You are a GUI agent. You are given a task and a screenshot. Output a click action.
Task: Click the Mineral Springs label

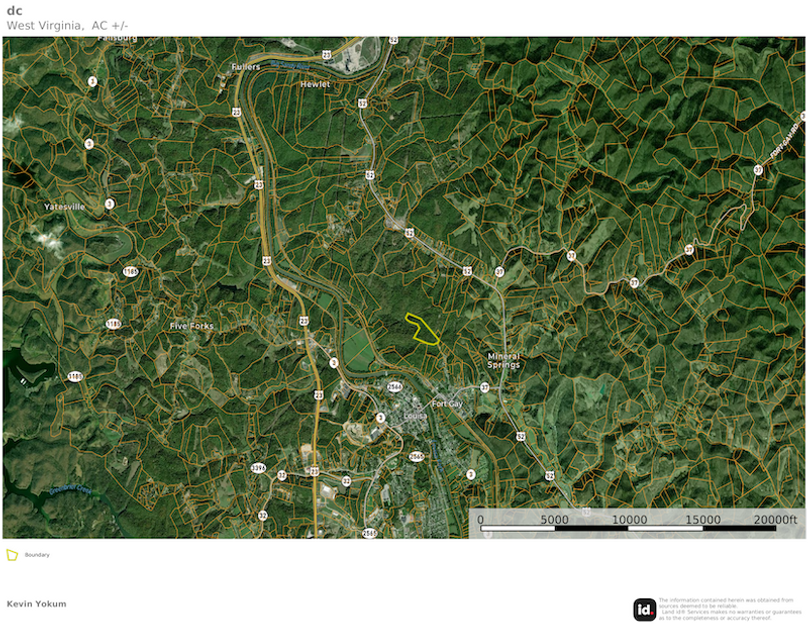(x=503, y=360)
